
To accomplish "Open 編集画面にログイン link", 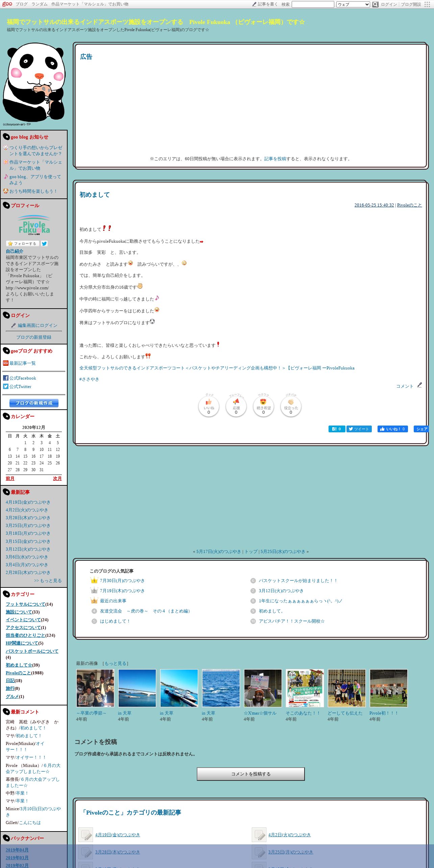I will tap(38, 325).
